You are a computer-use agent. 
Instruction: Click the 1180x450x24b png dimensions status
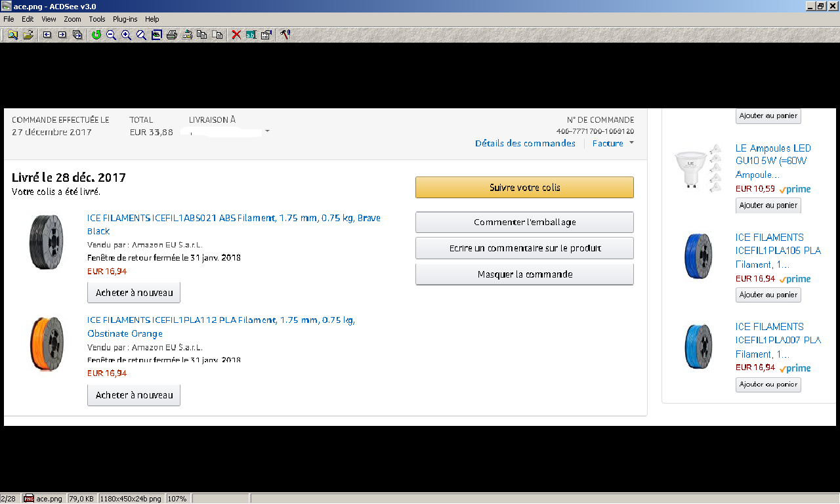click(x=131, y=499)
